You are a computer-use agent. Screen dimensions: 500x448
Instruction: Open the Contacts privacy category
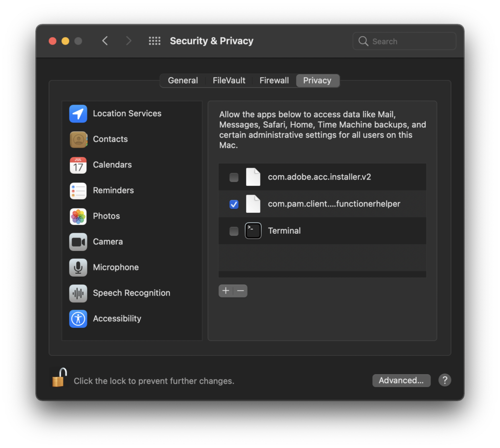[110, 139]
